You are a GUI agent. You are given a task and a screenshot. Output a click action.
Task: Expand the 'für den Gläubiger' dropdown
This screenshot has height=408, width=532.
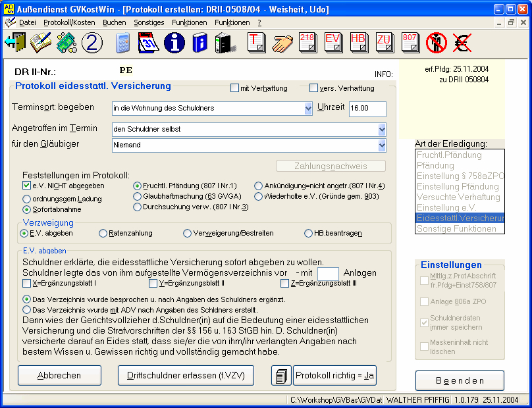pyautogui.click(x=382, y=145)
